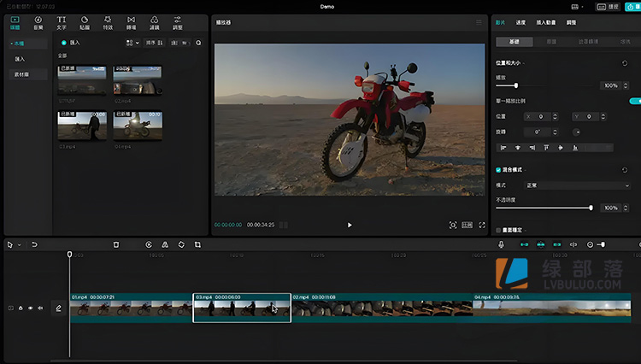
Task: Click the opacity (不透明度) slider handle
Action: pos(591,208)
